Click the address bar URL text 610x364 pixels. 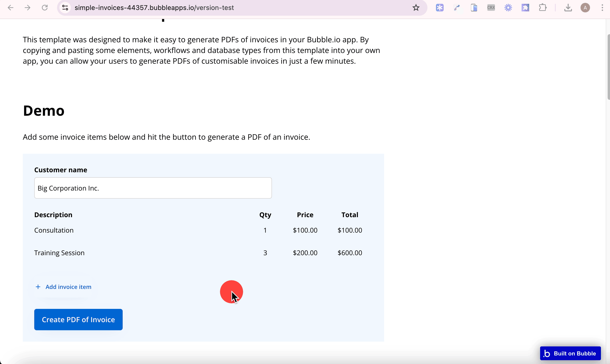point(154,8)
